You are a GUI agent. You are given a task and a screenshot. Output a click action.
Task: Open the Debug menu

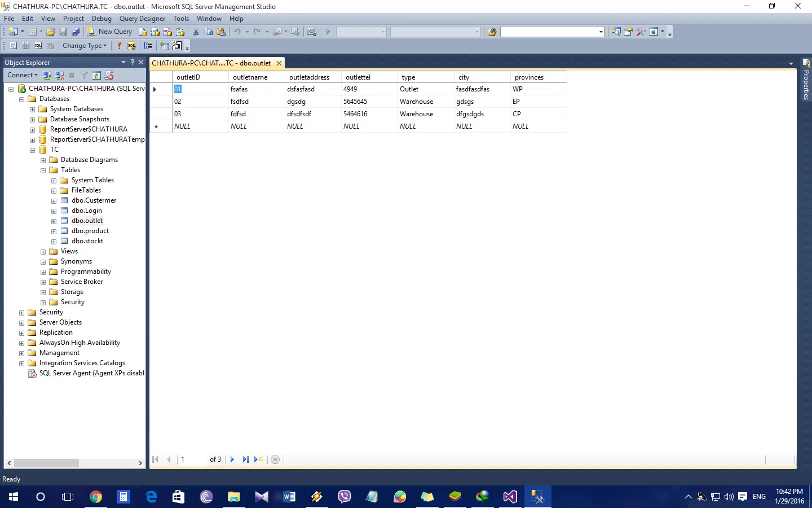coord(101,19)
